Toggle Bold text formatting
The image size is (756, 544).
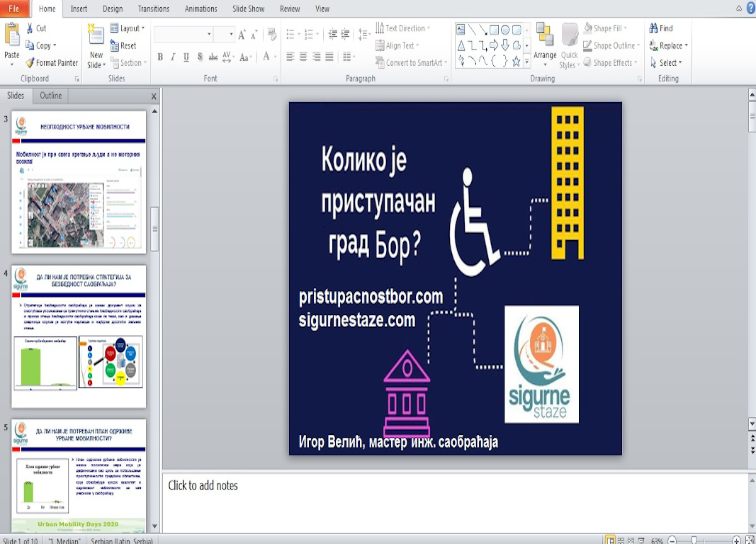pos(160,57)
